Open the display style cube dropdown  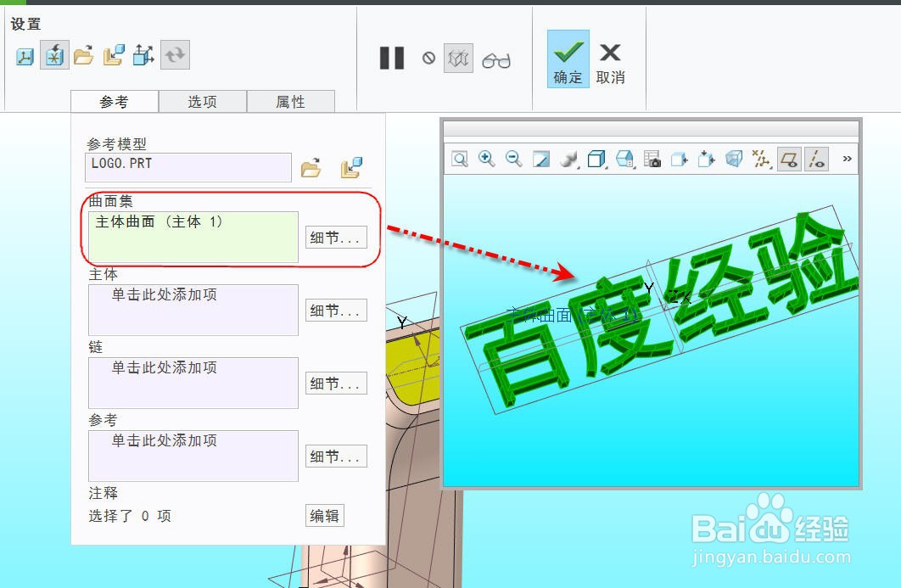click(x=596, y=160)
